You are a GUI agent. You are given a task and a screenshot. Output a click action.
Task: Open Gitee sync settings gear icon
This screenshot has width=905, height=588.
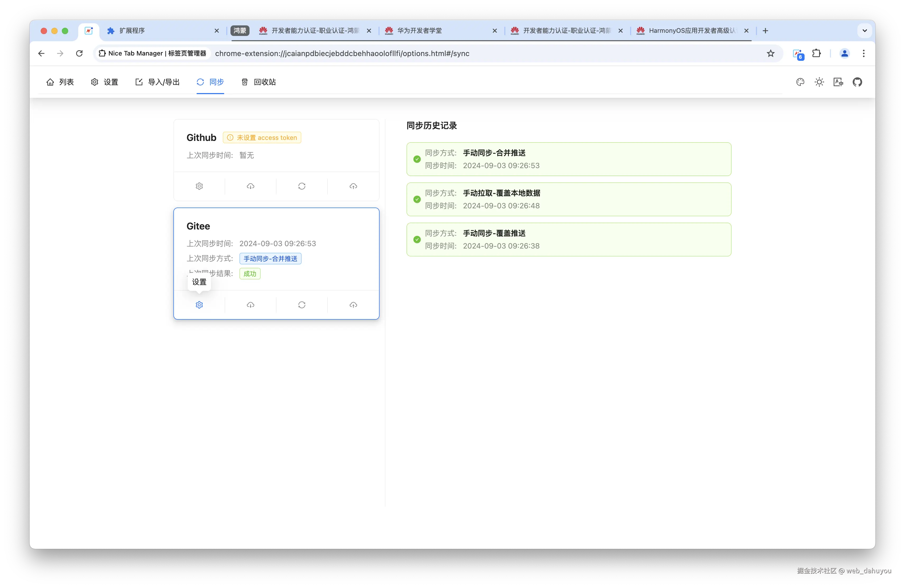(x=199, y=305)
